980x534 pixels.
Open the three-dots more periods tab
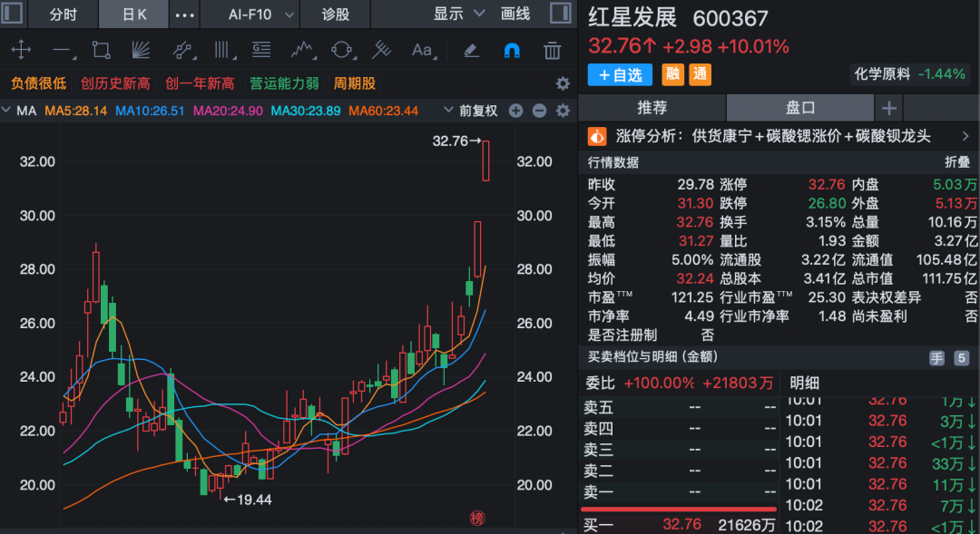pyautogui.click(x=184, y=15)
